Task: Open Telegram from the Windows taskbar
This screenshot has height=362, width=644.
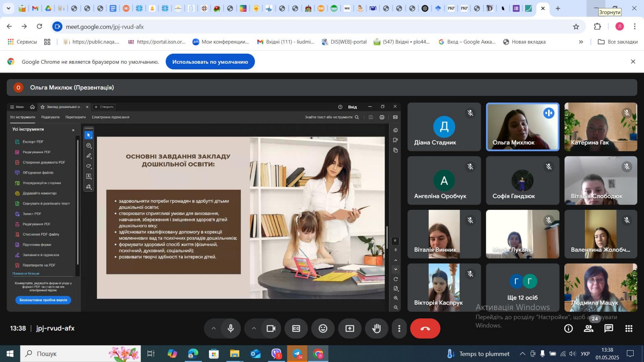Action: coord(297,354)
